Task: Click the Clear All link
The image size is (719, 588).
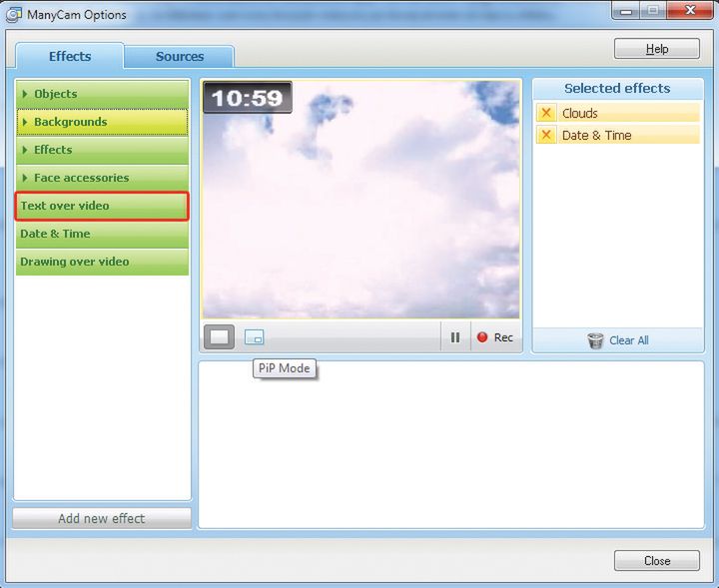Action: [x=629, y=340]
